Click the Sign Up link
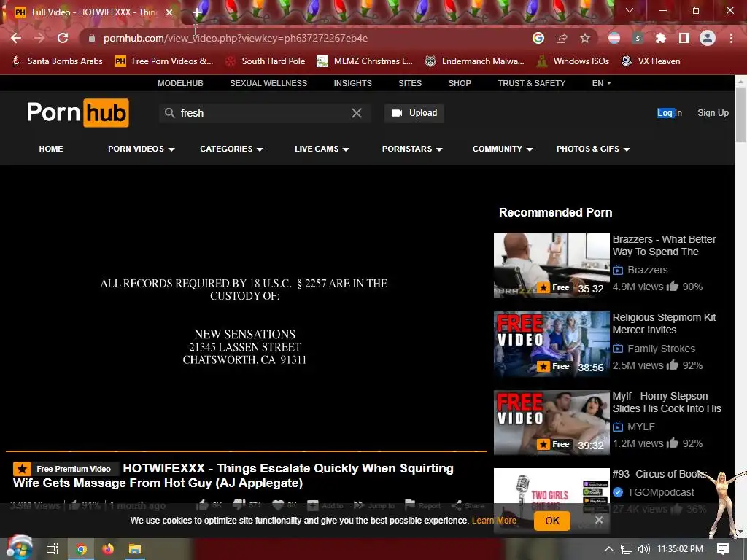This screenshot has height=560, width=747. (x=713, y=113)
